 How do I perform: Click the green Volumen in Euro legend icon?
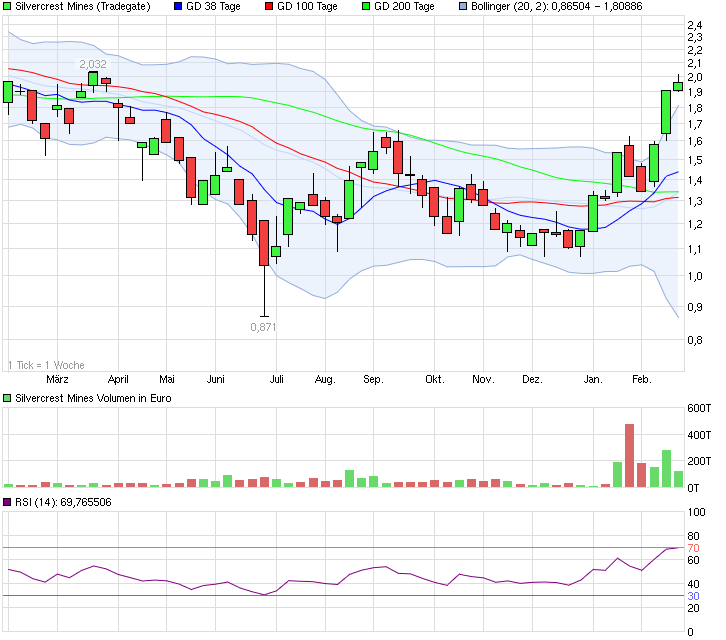coord(8,398)
